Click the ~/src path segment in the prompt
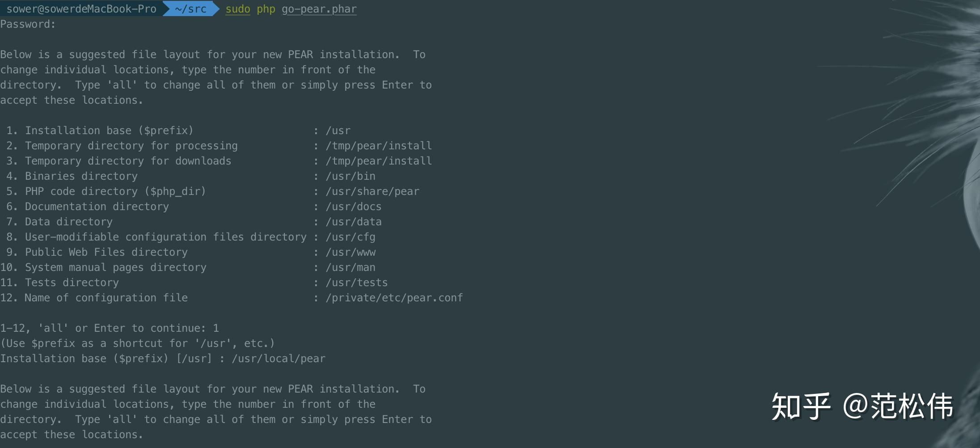This screenshot has height=448, width=980. click(190, 9)
